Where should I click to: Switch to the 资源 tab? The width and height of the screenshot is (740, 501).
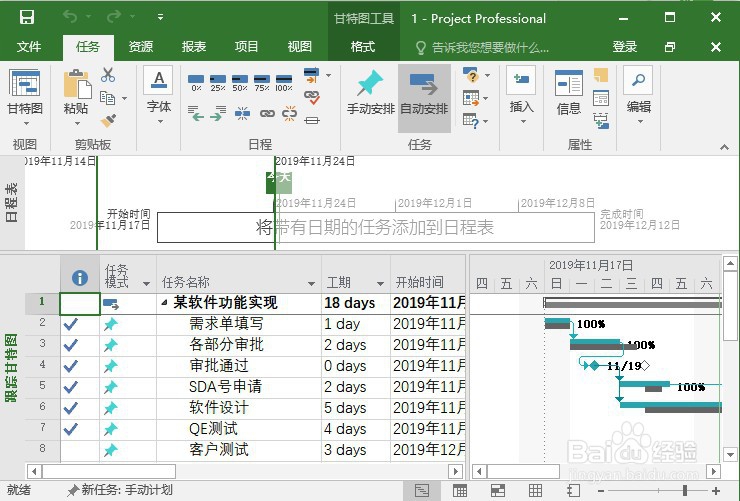141,47
